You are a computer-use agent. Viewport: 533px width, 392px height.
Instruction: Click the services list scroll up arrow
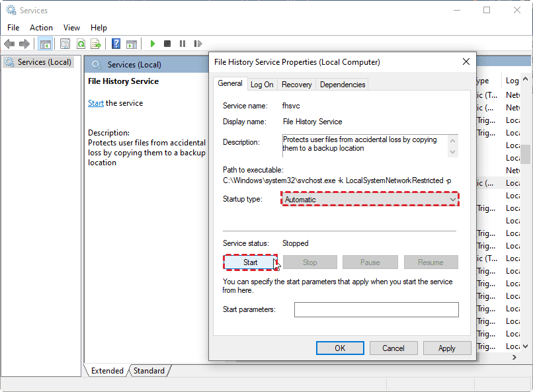[525, 79]
